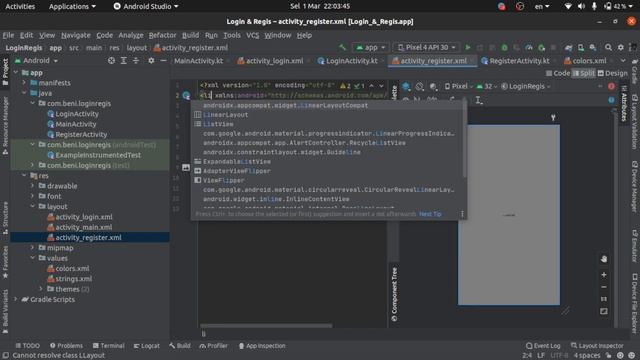The width and height of the screenshot is (640, 360).
Task: Click the 1:1 zoom icon in preview
Action: (604, 299)
